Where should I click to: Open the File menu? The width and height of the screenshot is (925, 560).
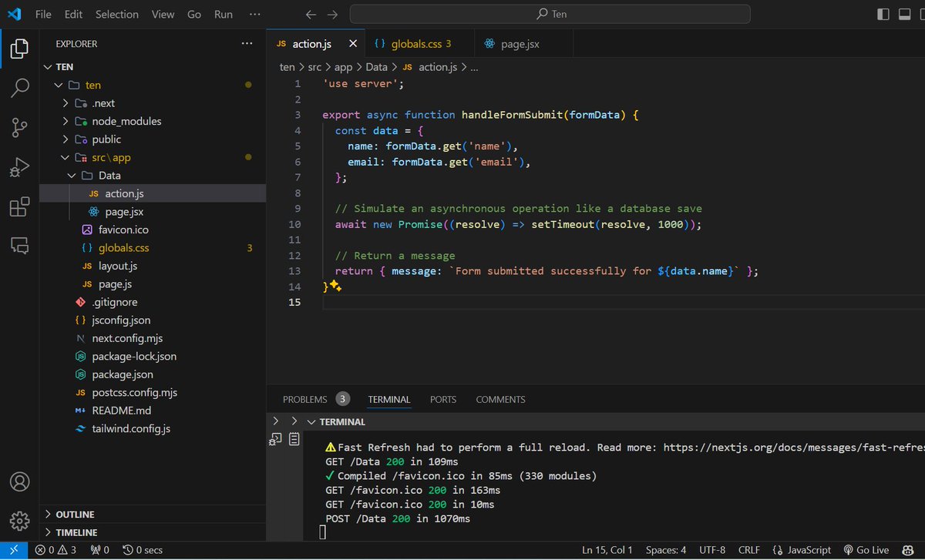click(44, 14)
